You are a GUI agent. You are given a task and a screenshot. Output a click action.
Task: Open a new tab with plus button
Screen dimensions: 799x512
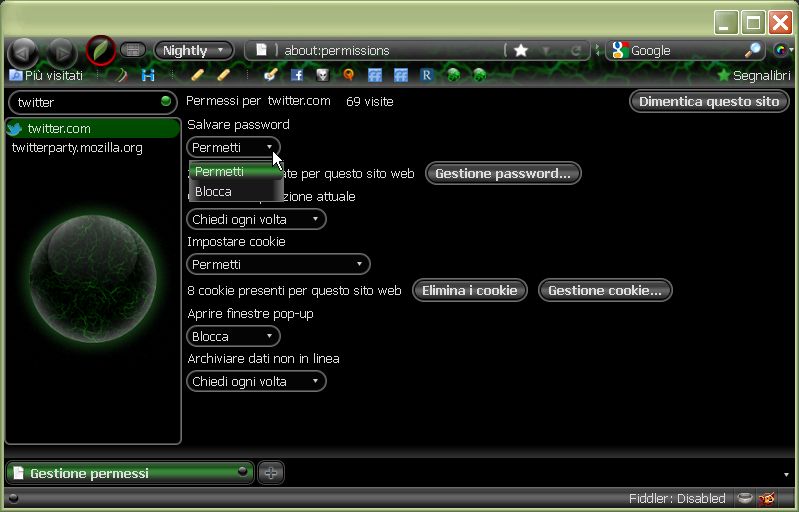tap(271, 473)
